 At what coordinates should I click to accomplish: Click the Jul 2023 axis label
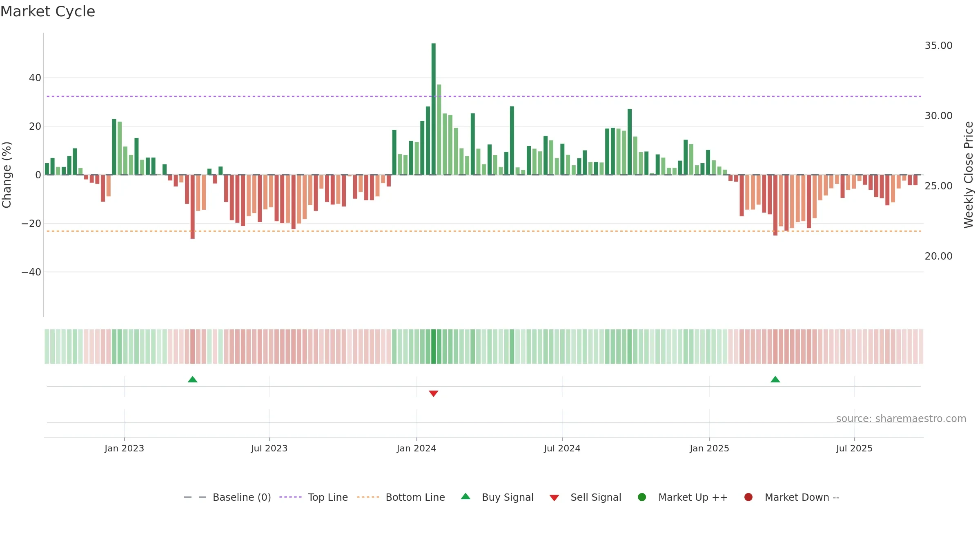pos(269,448)
